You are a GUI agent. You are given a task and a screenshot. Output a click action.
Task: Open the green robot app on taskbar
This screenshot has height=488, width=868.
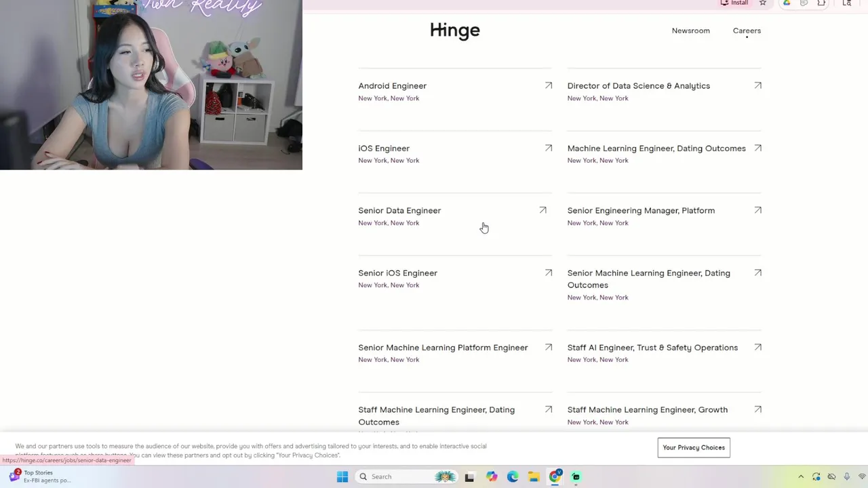[x=576, y=476]
